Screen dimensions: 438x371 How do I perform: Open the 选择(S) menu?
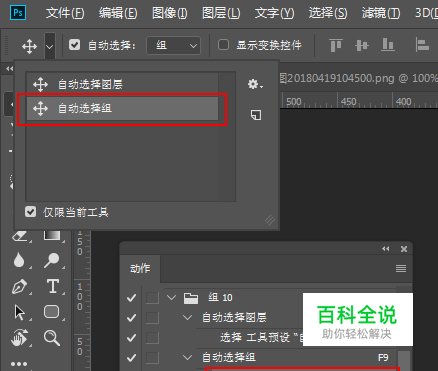point(328,13)
